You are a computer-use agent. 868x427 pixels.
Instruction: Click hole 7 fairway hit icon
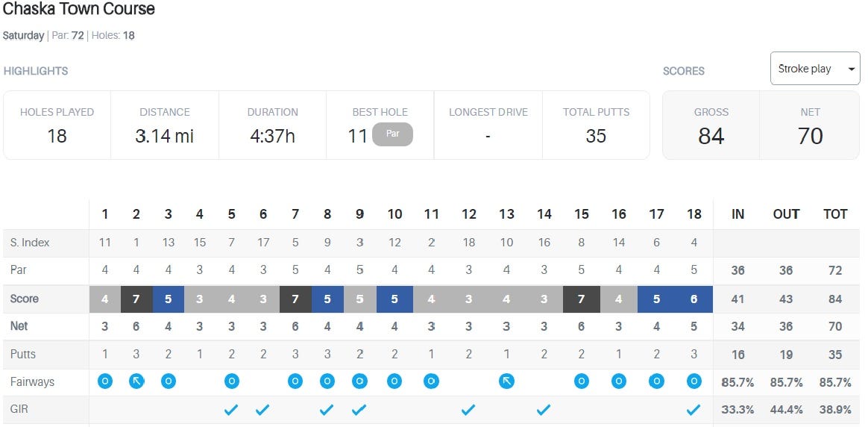point(295,381)
